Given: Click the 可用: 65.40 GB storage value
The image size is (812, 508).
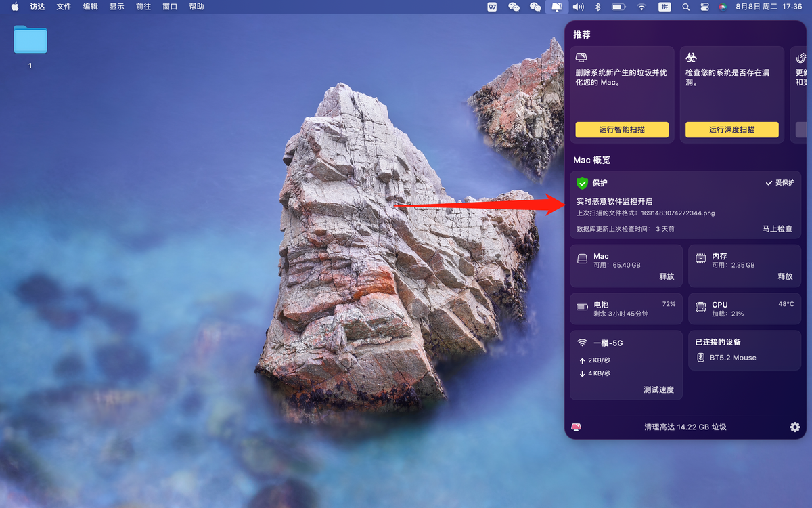Looking at the screenshot, I should click(617, 265).
